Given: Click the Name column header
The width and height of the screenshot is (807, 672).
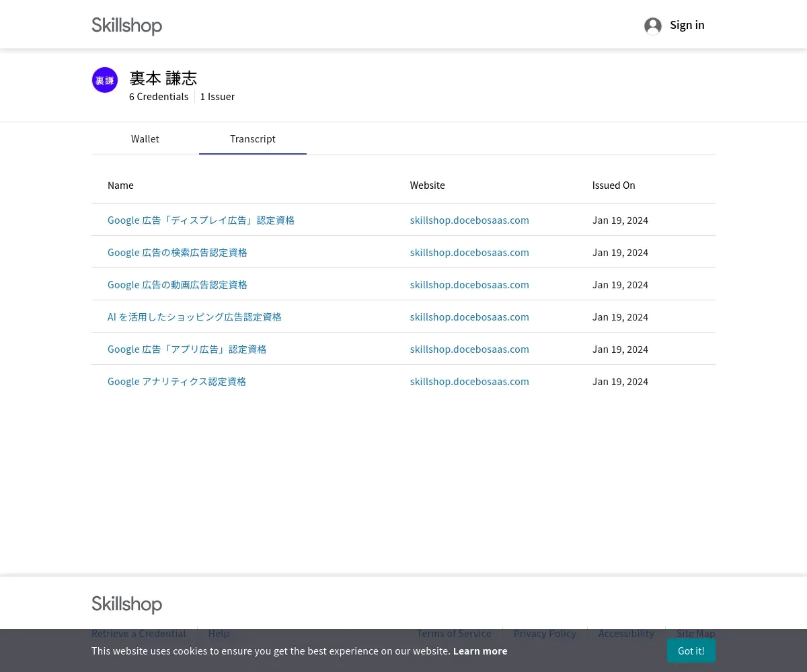Looking at the screenshot, I should 120,185.
